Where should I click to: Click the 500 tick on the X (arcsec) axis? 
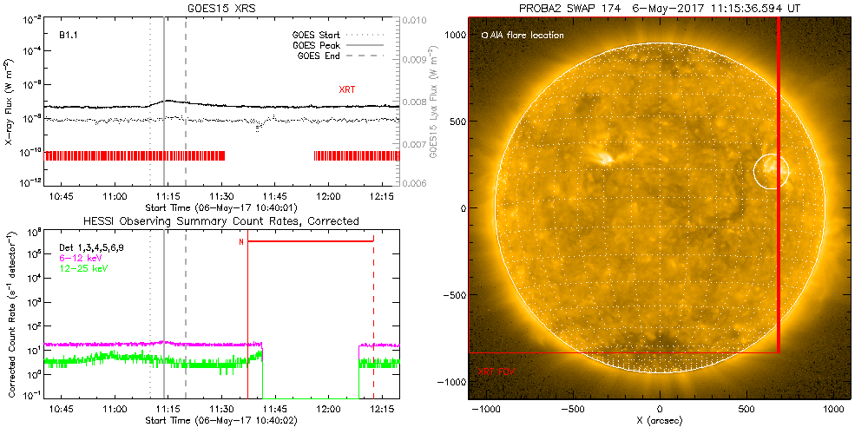click(x=746, y=410)
